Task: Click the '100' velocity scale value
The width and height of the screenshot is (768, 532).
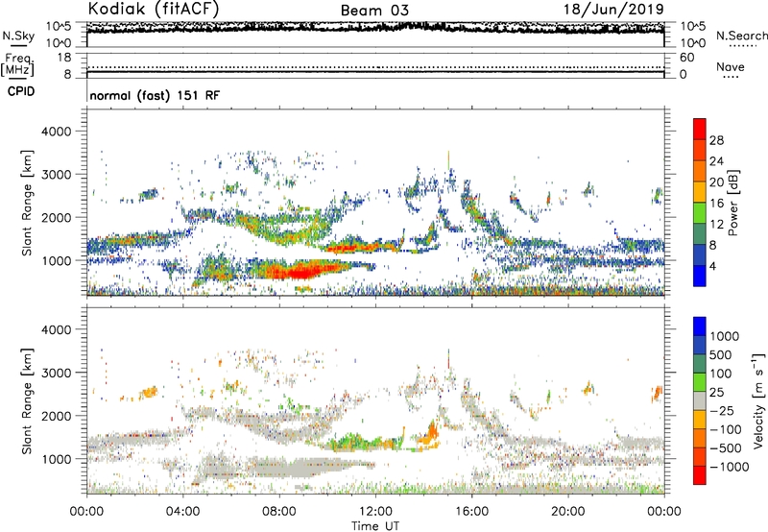Action: click(x=721, y=374)
